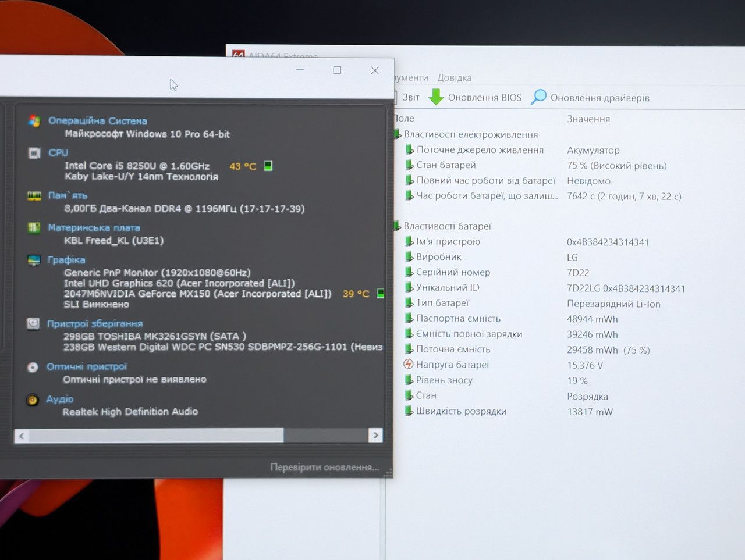Image resolution: width=745 pixels, height=560 pixels.
Task: Maximize the Speccy window
Action: [337, 70]
